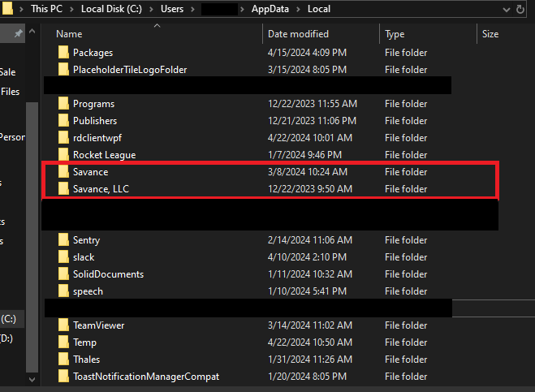The image size is (535, 392).
Task: Expand chevron after AppData in breadcrumb
Action: (x=298, y=9)
